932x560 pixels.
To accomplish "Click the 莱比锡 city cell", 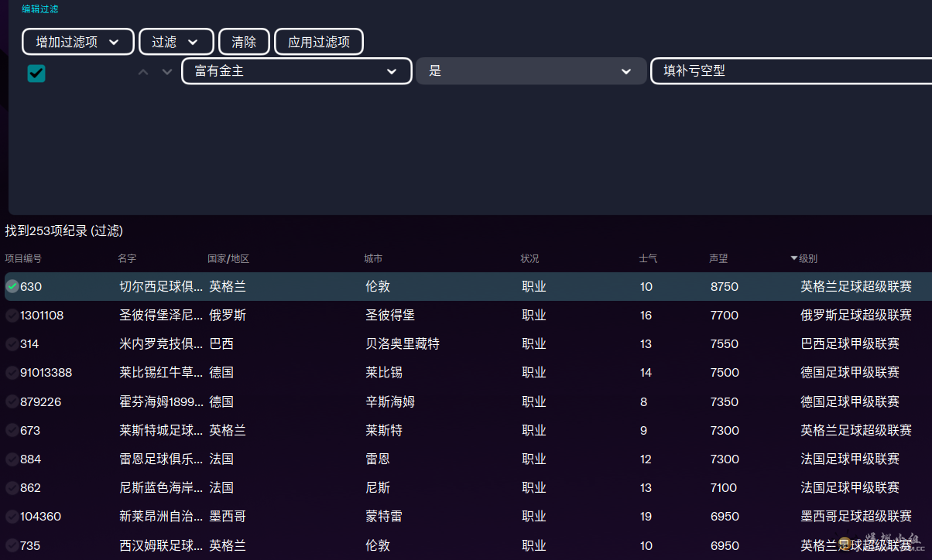I will (384, 373).
